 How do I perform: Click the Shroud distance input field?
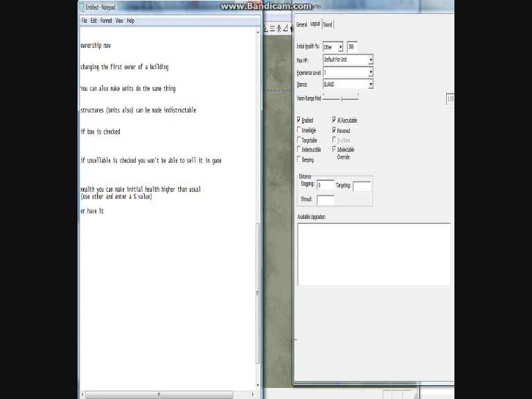[326, 200]
